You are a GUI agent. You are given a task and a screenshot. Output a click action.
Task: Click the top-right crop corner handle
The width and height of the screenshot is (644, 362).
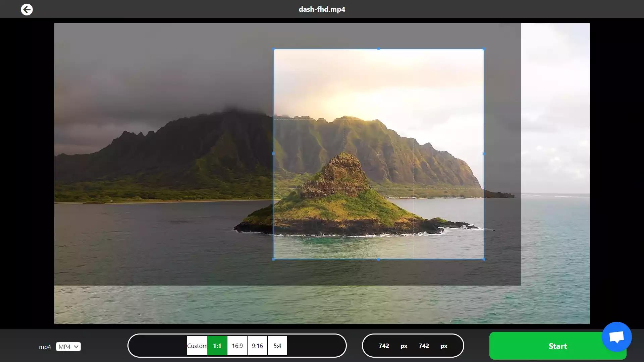(484, 49)
